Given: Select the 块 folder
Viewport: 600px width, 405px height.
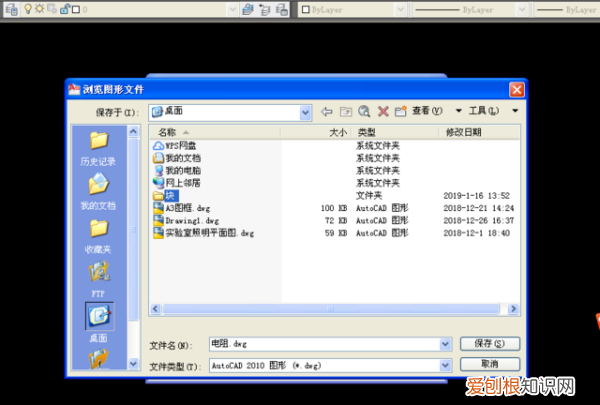Looking at the screenshot, I should [x=170, y=196].
